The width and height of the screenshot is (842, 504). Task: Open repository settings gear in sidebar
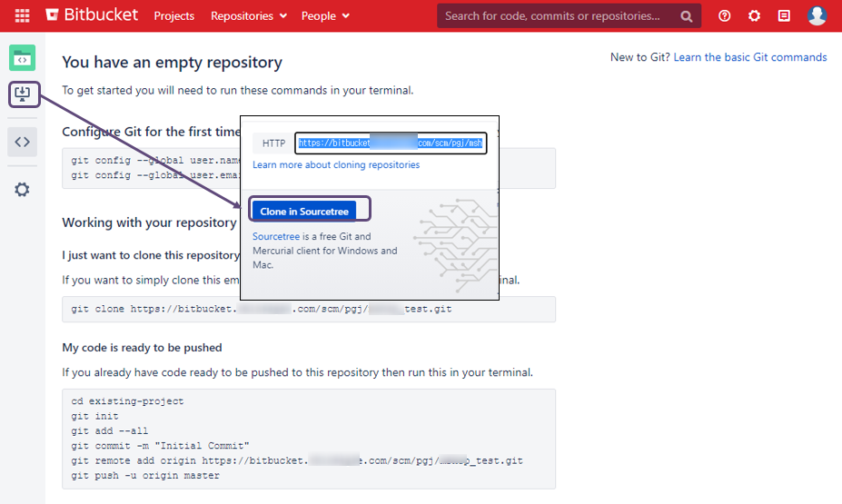point(22,190)
